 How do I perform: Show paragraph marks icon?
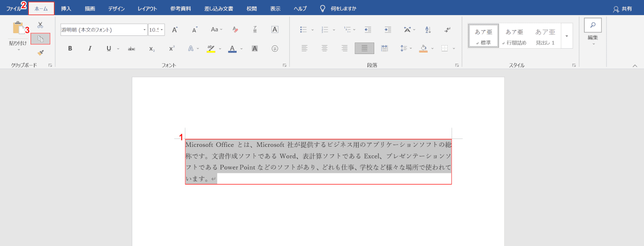[x=448, y=30]
